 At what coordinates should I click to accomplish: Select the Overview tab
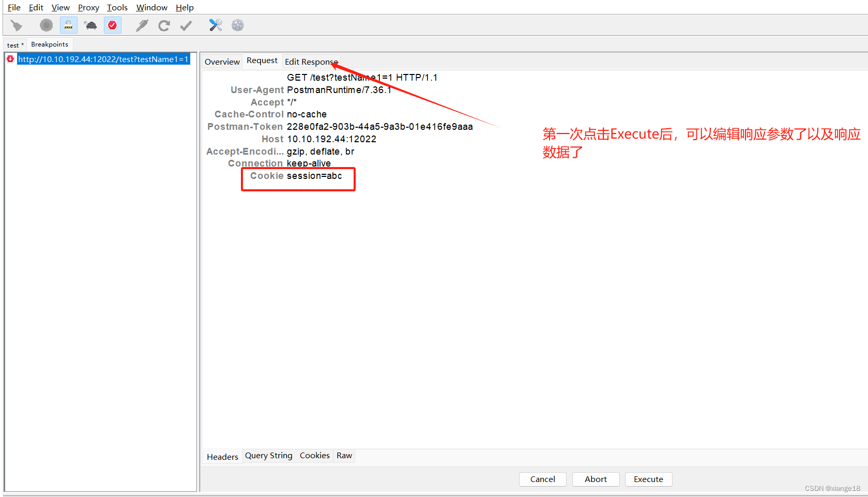coord(222,62)
